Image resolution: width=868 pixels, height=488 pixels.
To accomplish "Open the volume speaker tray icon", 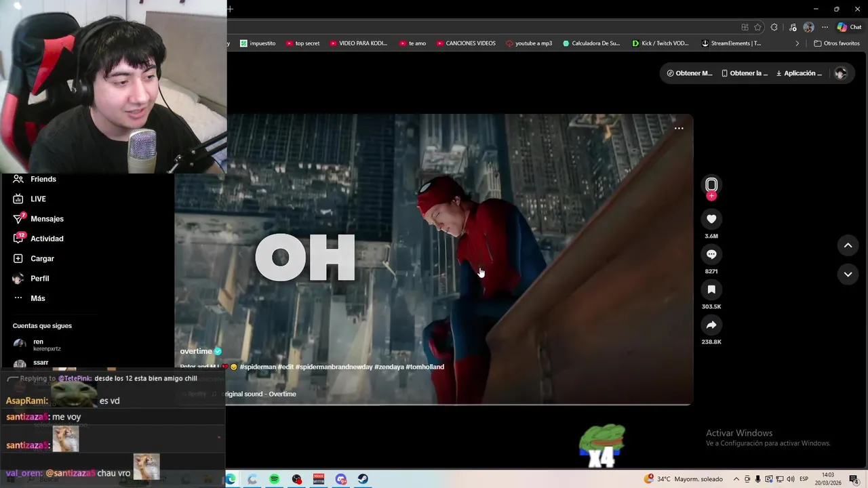I will [791, 479].
